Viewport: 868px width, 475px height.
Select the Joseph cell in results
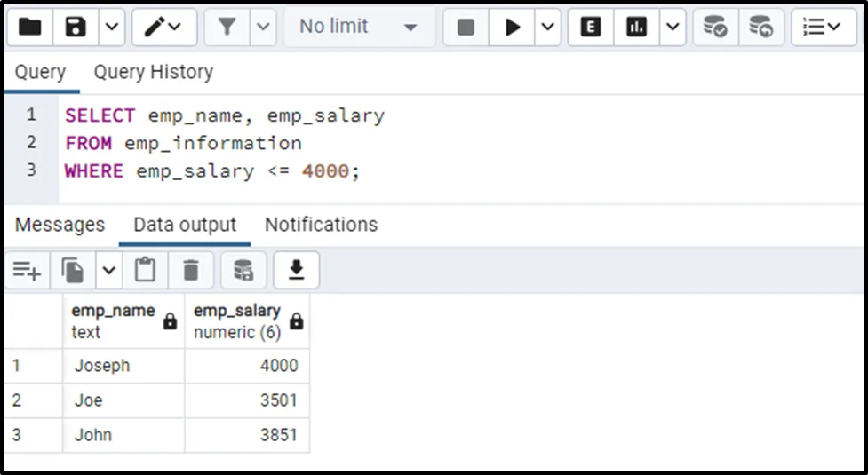tap(123, 366)
